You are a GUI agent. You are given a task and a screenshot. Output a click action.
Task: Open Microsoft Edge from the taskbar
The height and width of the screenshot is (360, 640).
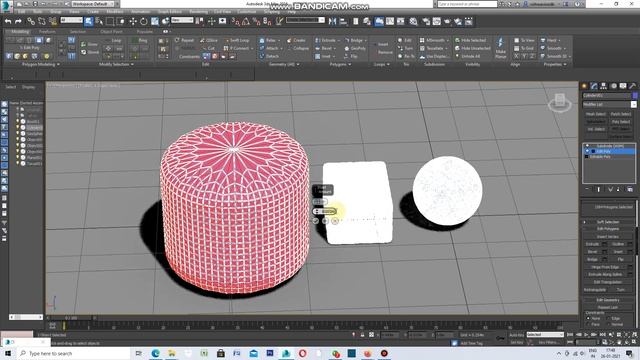pos(155,353)
